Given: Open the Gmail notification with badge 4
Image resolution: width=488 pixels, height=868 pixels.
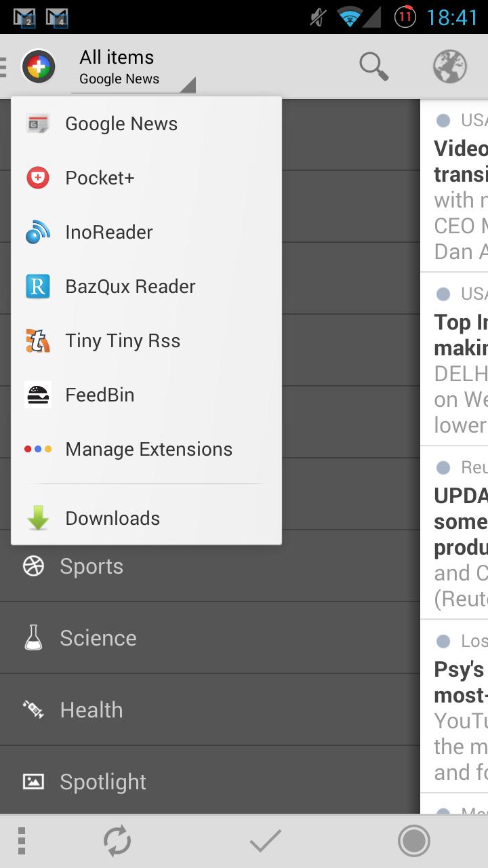Looking at the screenshot, I should 58,18.
